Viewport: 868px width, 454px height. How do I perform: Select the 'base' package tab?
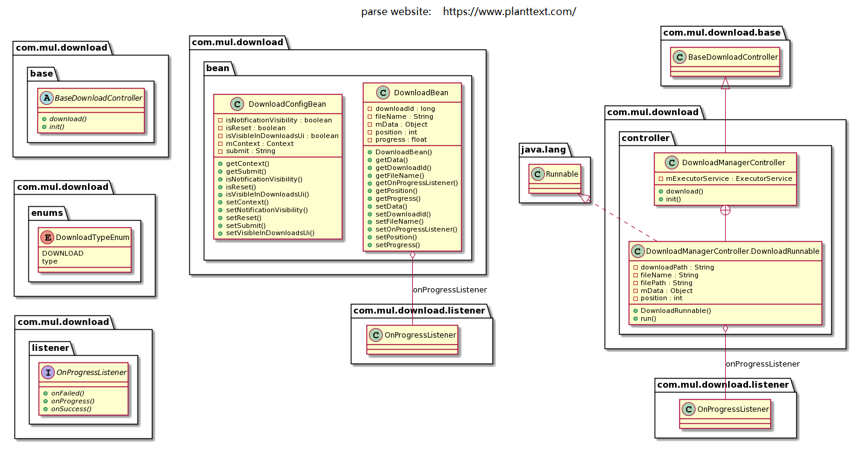point(43,74)
